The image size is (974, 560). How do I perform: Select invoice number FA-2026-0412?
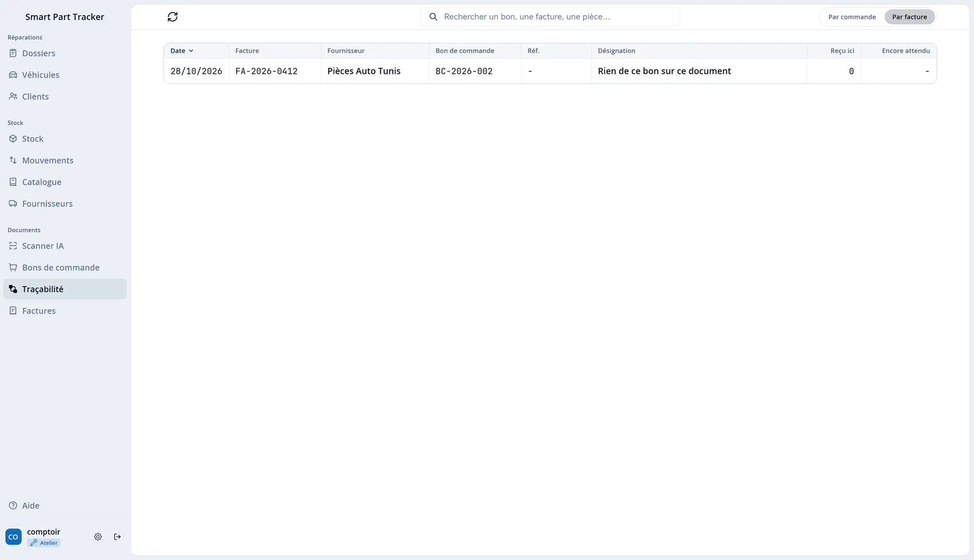pyautogui.click(x=267, y=71)
